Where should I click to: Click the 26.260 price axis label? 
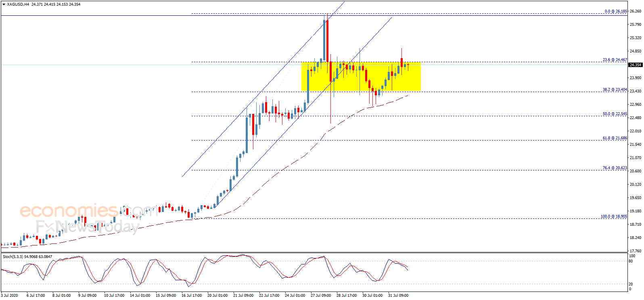[635, 12]
